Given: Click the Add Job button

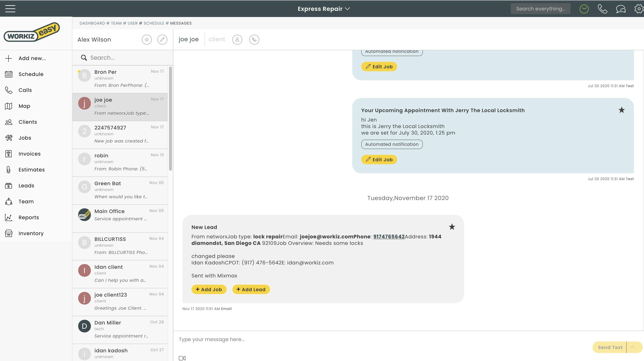Looking at the screenshot, I should tap(209, 289).
